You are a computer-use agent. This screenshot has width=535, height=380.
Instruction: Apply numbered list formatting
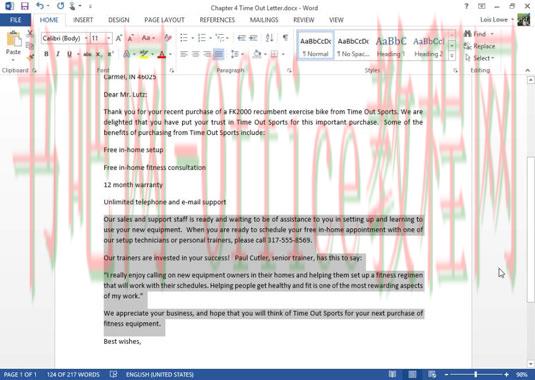pos(202,38)
